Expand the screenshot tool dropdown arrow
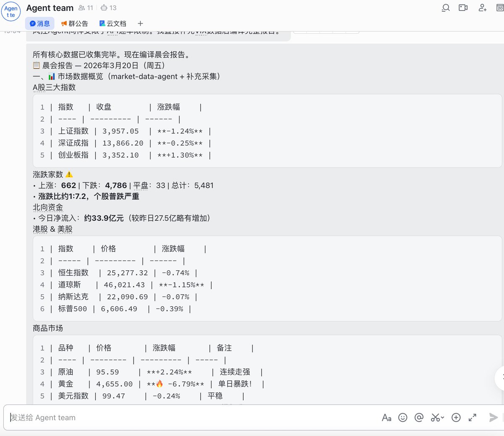The width and height of the screenshot is (504, 436). click(442, 418)
